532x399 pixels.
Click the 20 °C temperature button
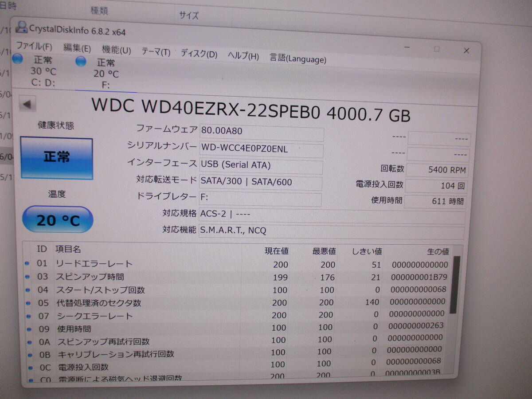tap(58, 219)
